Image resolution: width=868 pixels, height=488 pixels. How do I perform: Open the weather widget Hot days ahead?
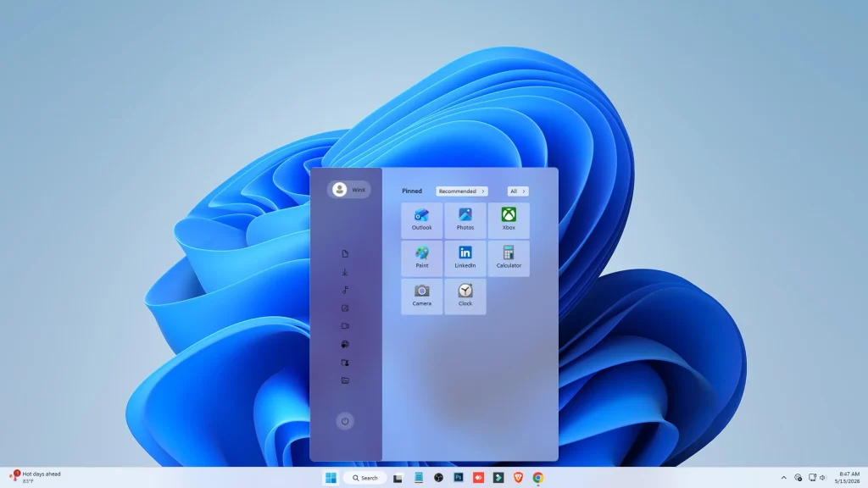coord(35,477)
